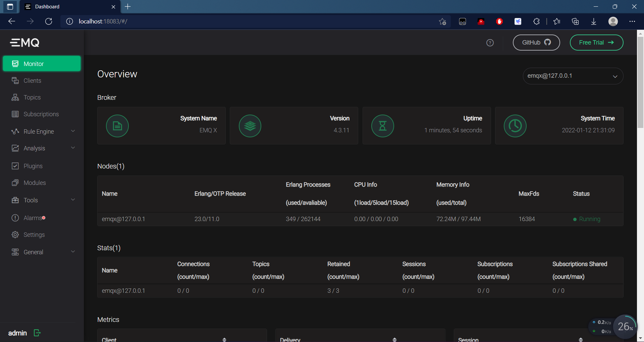Click the Uptime hourglass icon

[x=383, y=126]
